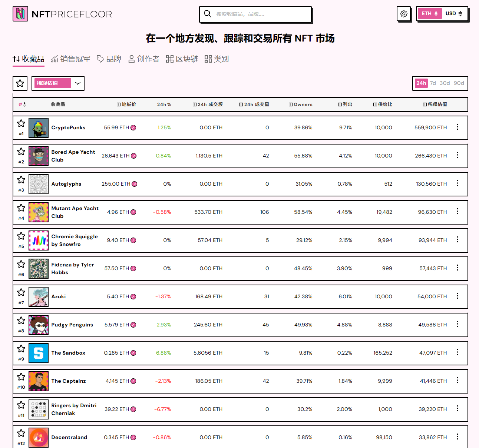
Task: Open Mutant Ape Yacht Club three-dot menu
Action: 457,211
